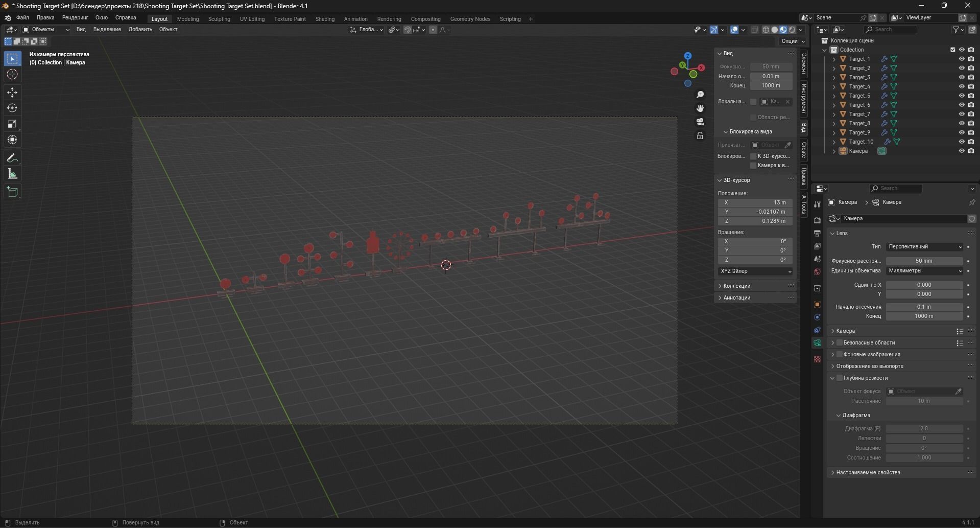Viewport: 980px width, 528px height.
Task: Switch to material preview shading mode
Action: (x=783, y=30)
